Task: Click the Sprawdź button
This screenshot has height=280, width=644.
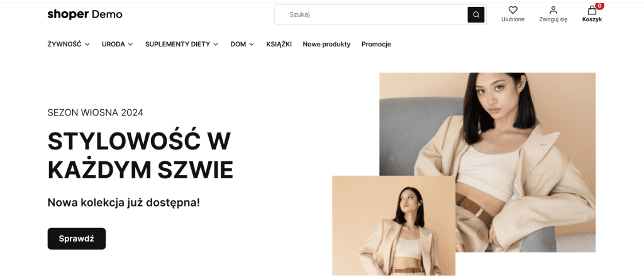Action: [x=76, y=239]
